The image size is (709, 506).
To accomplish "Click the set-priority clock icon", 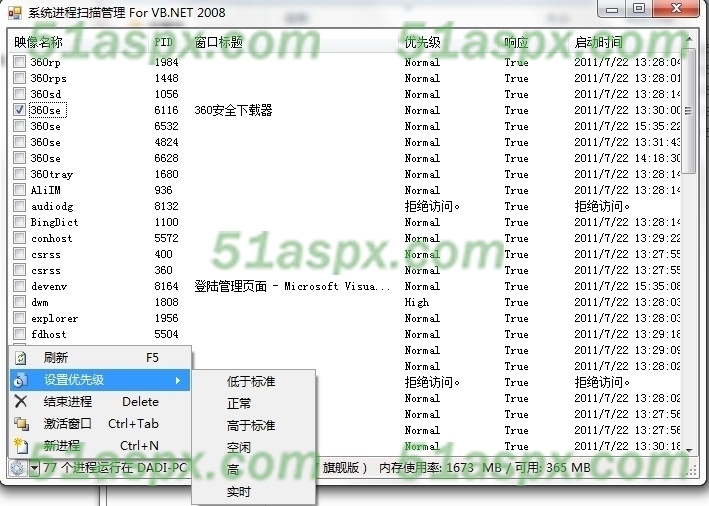I will [x=20, y=380].
